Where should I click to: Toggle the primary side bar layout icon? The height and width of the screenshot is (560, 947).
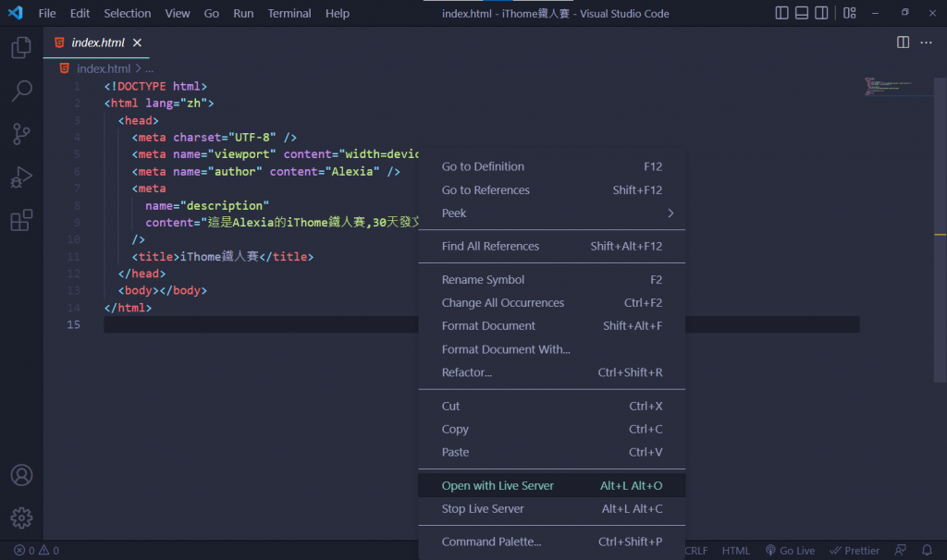(x=781, y=13)
